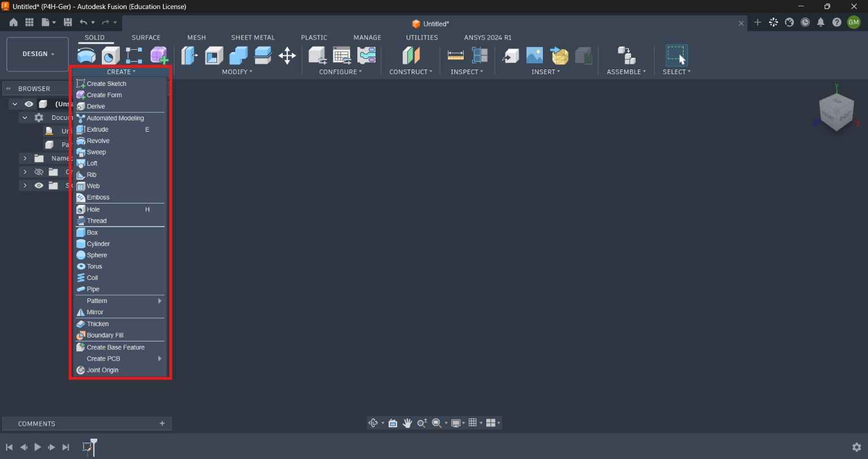Open the ANSYS 2024 R1 tab
Image resolution: width=868 pixels, height=459 pixels.
(x=487, y=37)
